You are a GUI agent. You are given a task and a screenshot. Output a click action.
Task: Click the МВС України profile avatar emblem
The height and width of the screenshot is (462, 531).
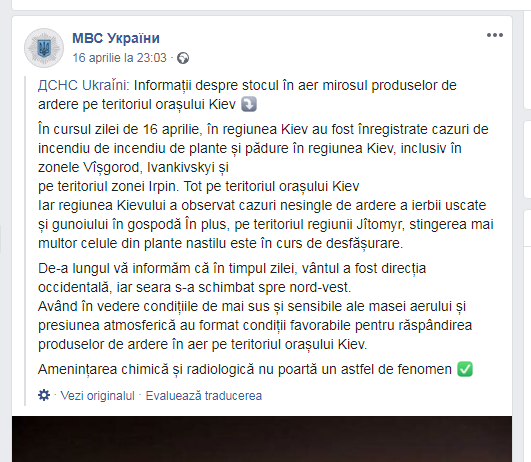point(44,48)
